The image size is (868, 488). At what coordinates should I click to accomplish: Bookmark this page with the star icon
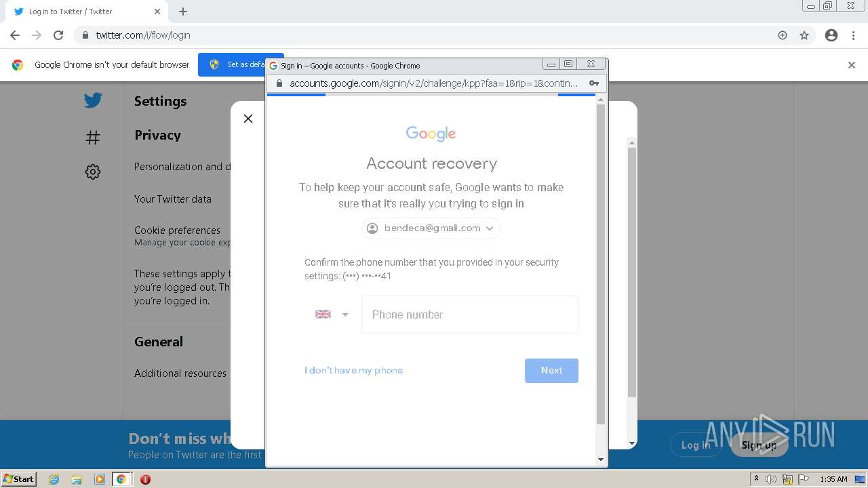point(804,35)
